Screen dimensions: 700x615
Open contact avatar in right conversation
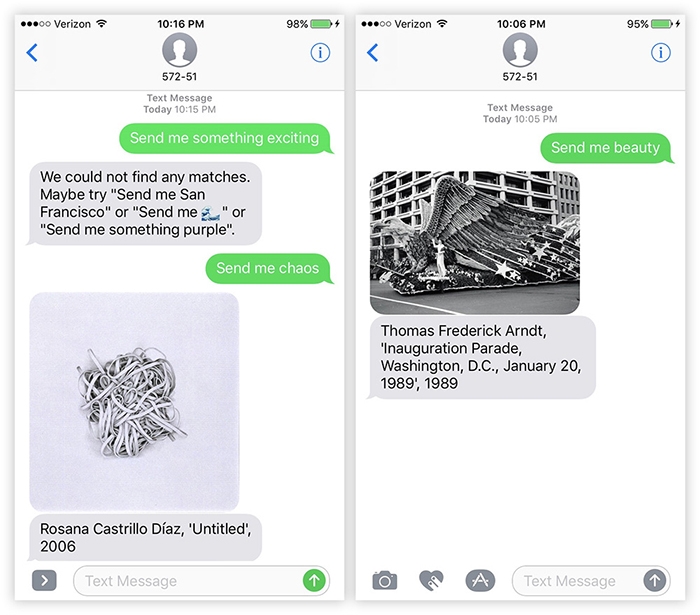click(x=520, y=50)
